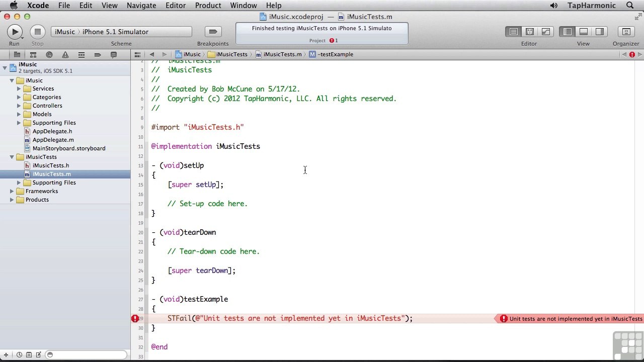
Task: Click the navigator filter search field
Action: [x=86, y=355]
